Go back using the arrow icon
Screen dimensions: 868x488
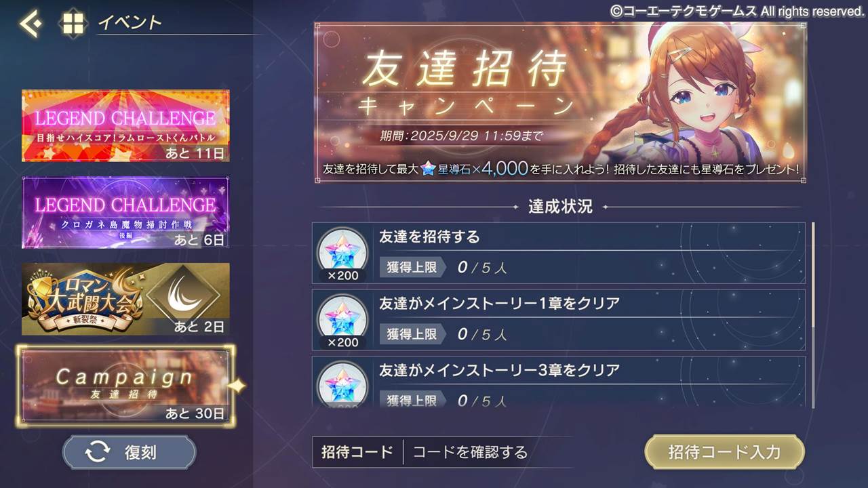[31, 24]
